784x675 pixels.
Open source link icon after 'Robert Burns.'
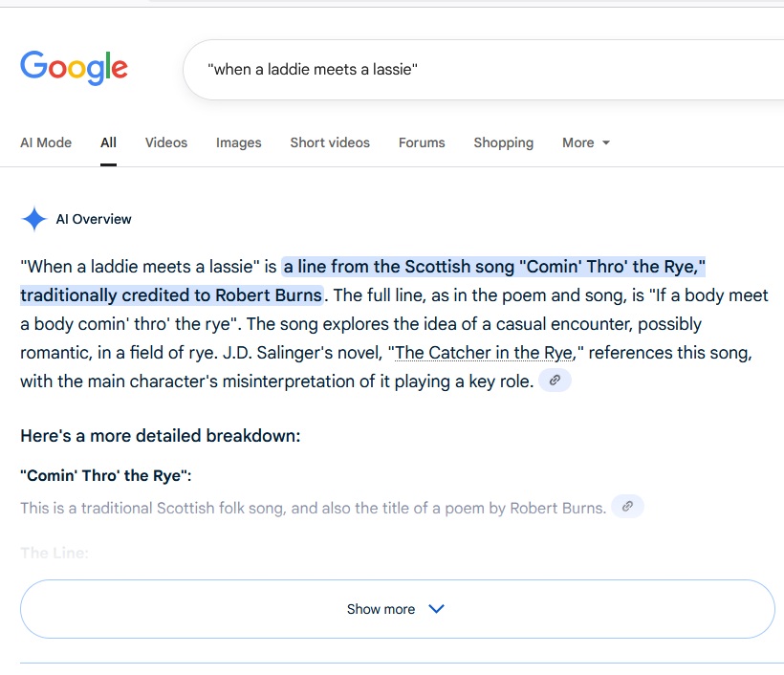tap(627, 507)
